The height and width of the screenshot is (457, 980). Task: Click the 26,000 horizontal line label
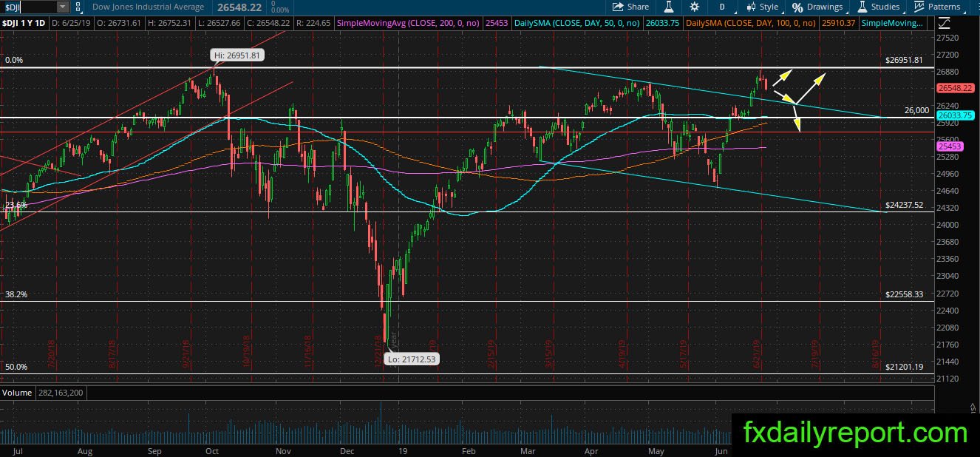click(916, 110)
